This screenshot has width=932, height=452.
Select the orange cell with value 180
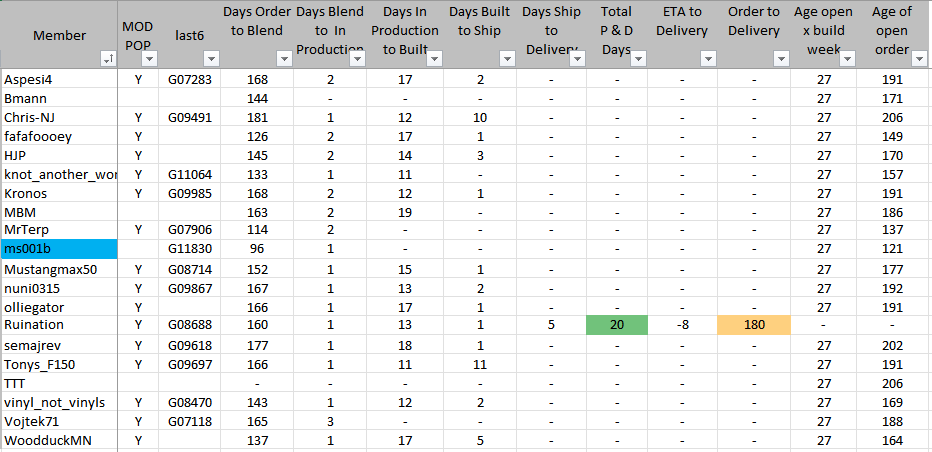(753, 325)
